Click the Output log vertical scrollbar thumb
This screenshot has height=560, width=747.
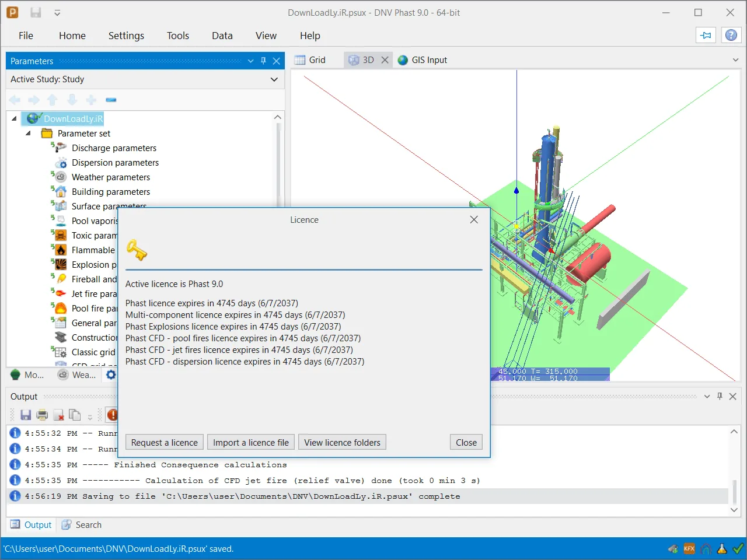point(734,491)
